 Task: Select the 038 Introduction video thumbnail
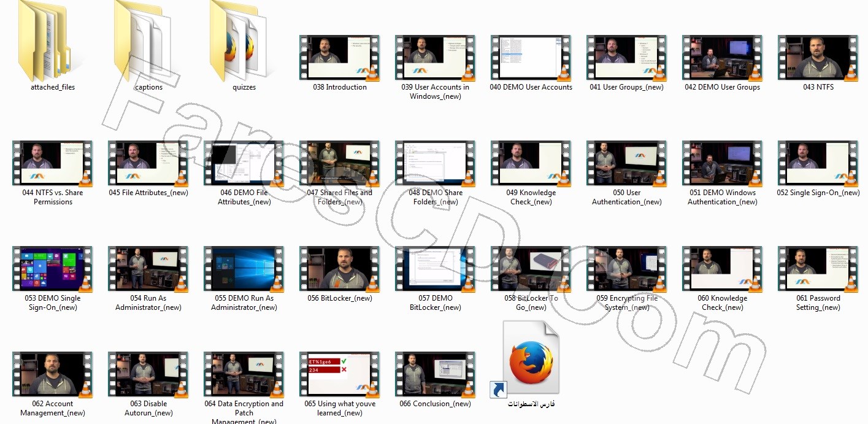(x=340, y=58)
